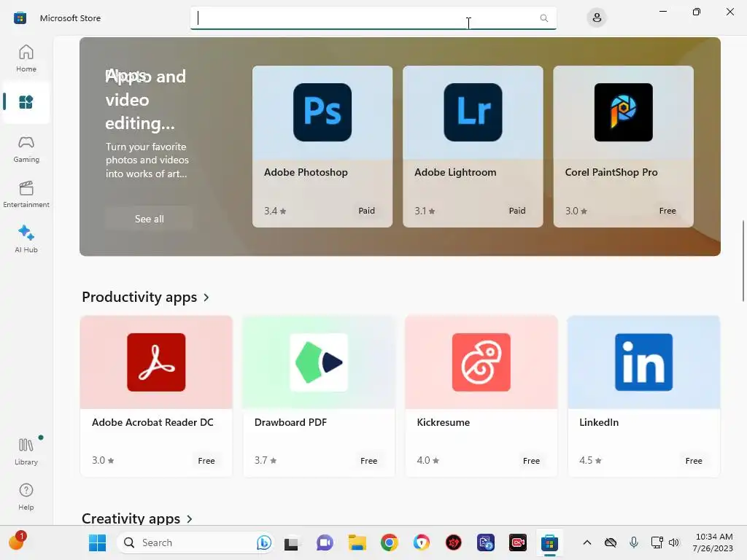Select the Apps sidebar icon
Image resolution: width=747 pixels, height=560 pixels.
tap(26, 102)
